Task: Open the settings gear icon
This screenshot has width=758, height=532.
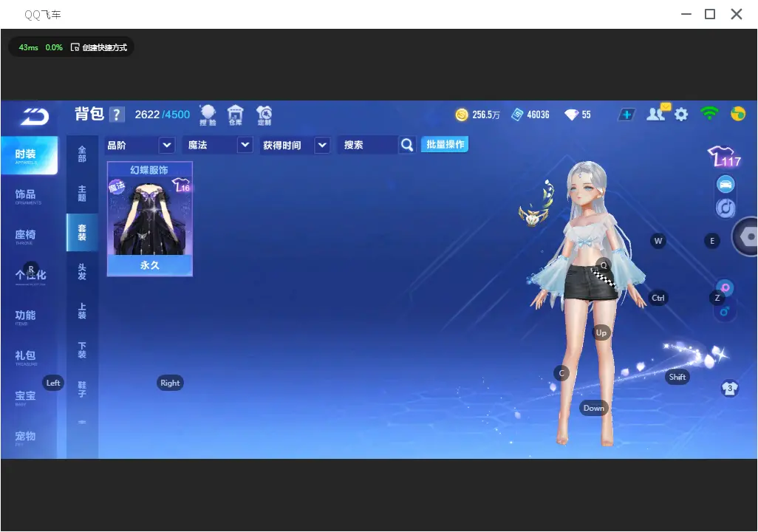Action: tap(681, 115)
